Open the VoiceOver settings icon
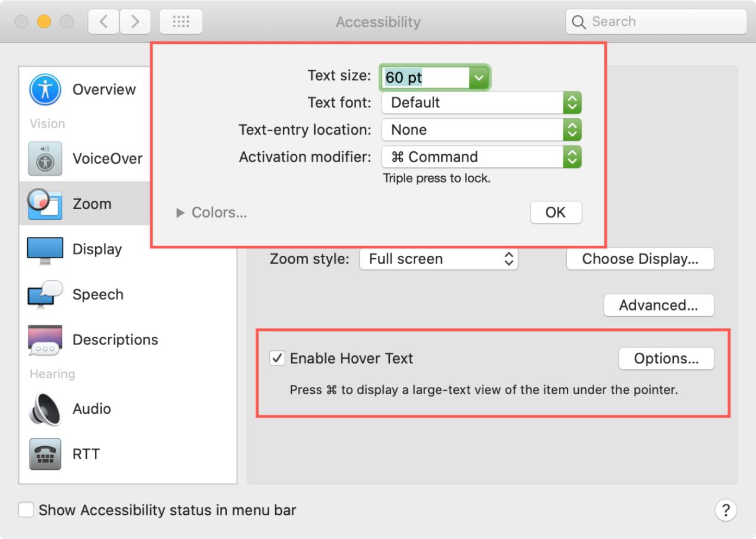Viewport: 756px width, 539px height. pyautogui.click(x=44, y=158)
